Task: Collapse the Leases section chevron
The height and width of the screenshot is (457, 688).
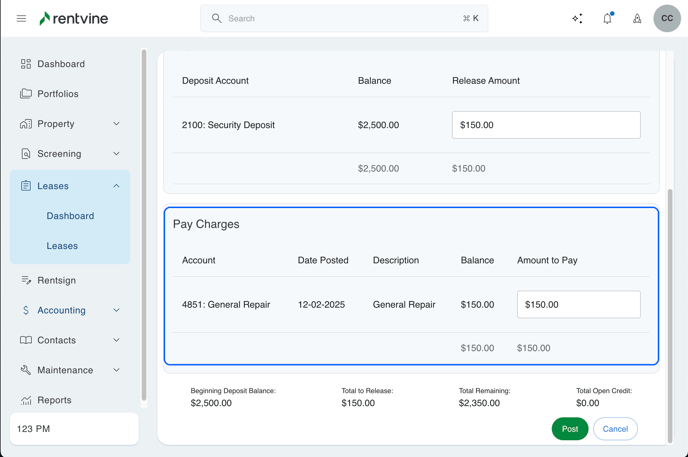Action: coord(116,186)
